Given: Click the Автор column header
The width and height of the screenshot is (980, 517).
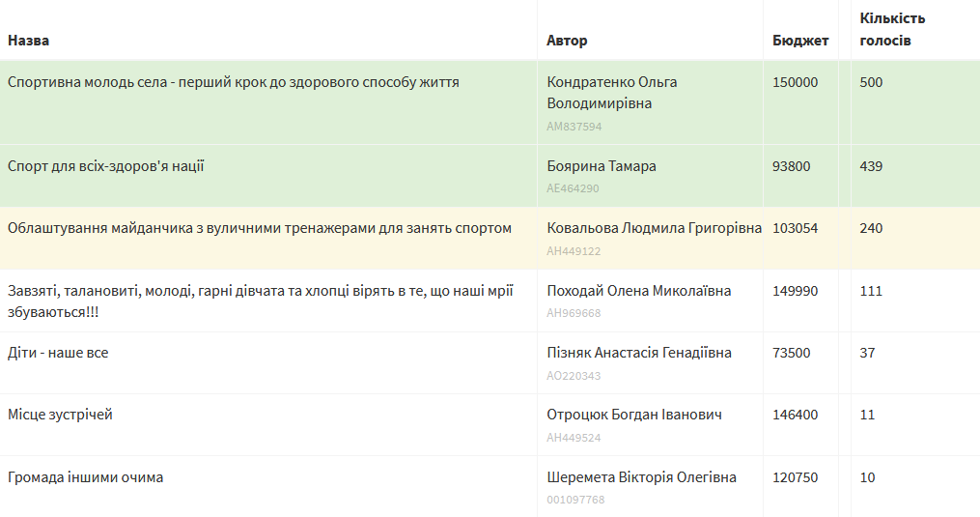Looking at the screenshot, I should (x=567, y=41).
